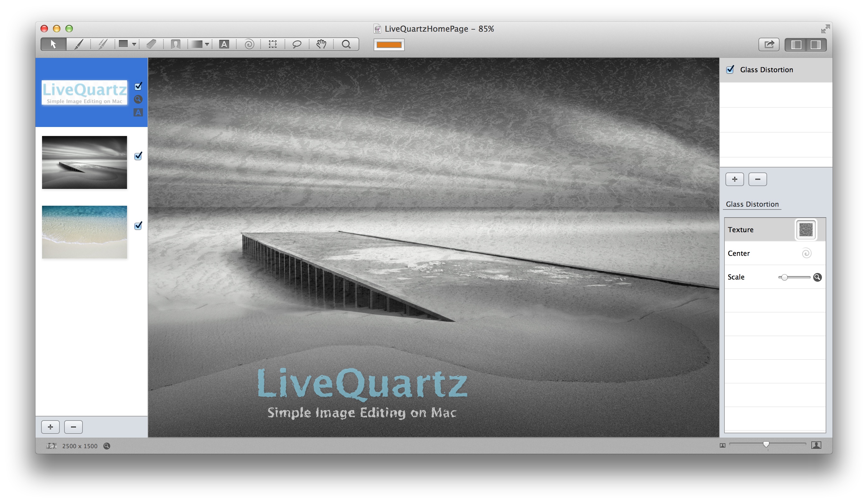Remove the filter with minus button
This screenshot has height=503, width=868.
coord(758,179)
